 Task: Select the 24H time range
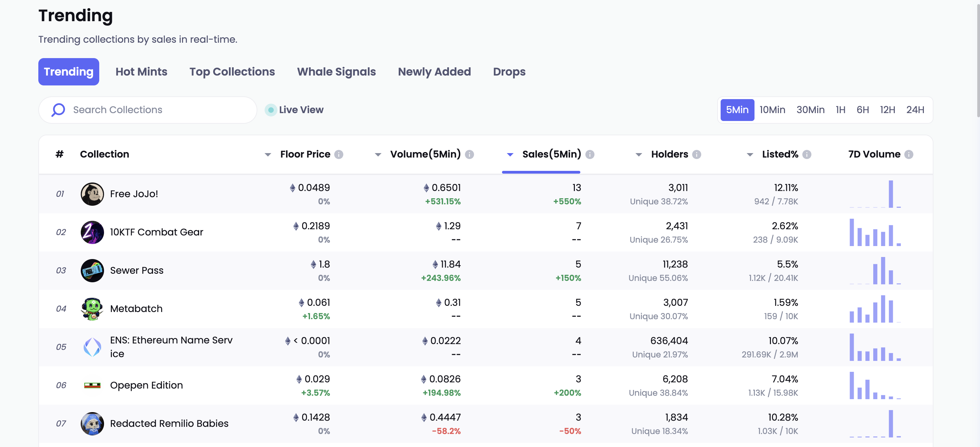tap(915, 110)
